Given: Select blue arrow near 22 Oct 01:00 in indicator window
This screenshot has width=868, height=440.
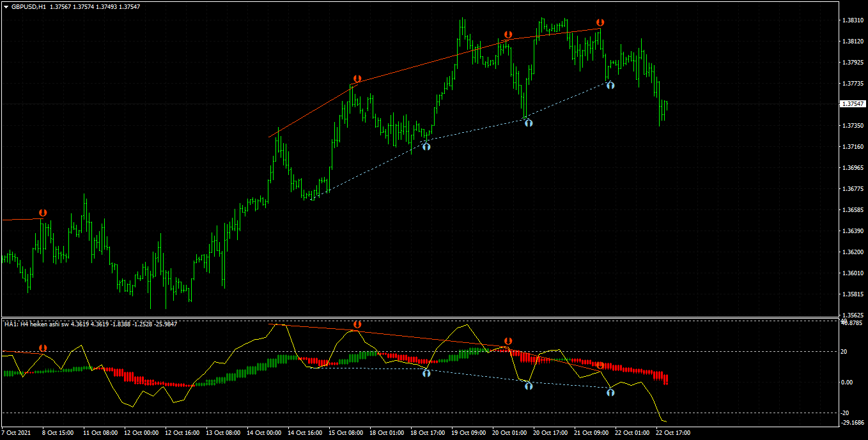Looking at the screenshot, I should [610, 393].
